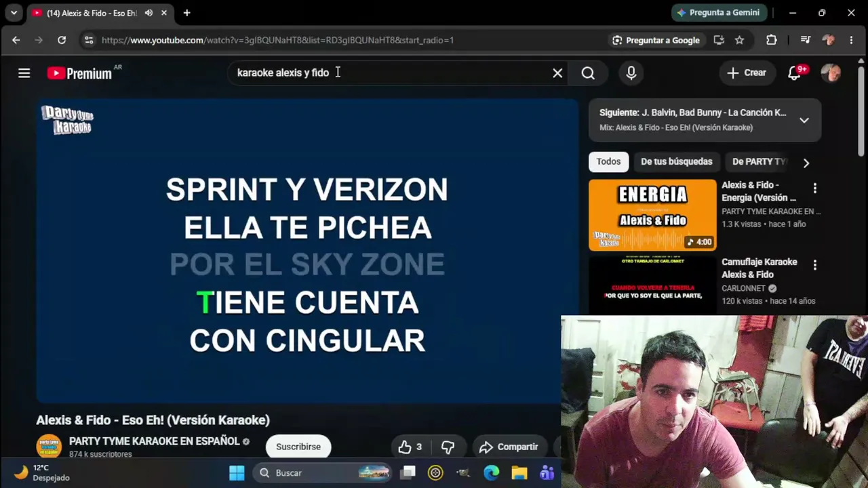Install the page as an app
The height and width of the screenshot is (488, 868).
pyautogui.click(x=719, y=40)
